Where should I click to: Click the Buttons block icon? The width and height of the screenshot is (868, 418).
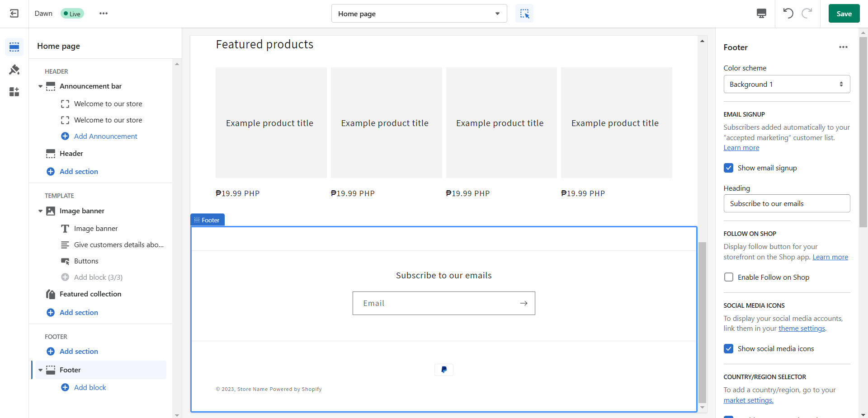pyautogui.click(x=65, y=261)
